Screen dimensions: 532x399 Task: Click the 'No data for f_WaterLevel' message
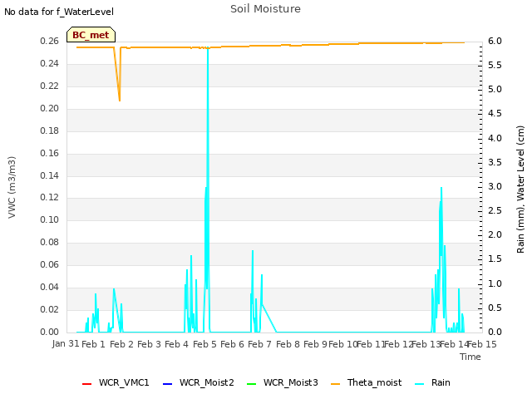click(59, 12)
